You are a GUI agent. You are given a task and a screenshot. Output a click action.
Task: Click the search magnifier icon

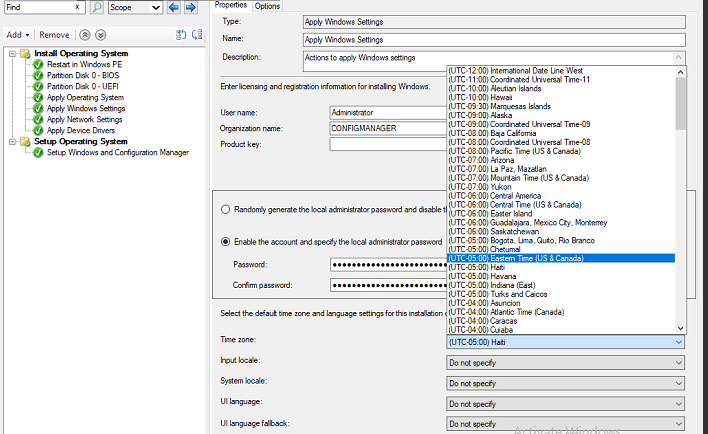point(97,7)
